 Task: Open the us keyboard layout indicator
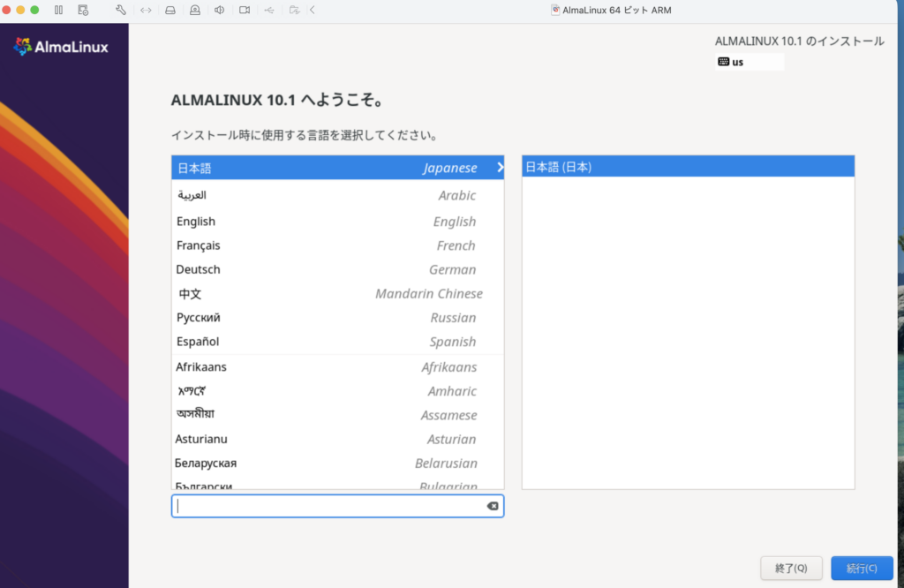tap(750, 62)
